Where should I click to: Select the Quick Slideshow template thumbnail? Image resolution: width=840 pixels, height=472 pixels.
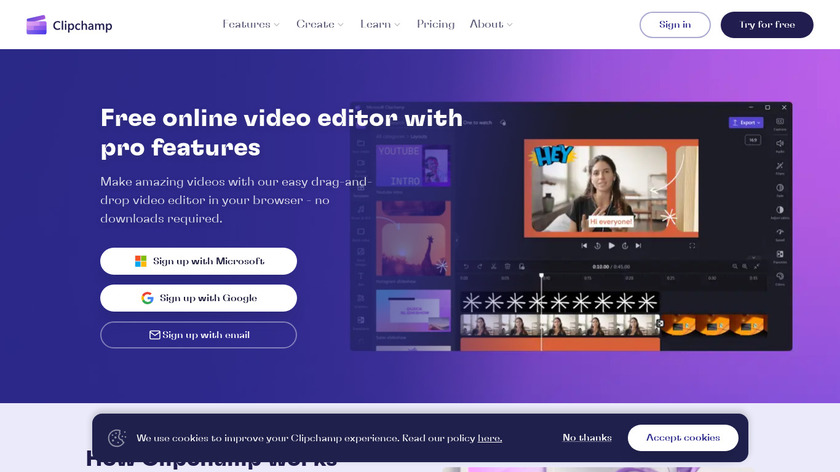point(413,311)
